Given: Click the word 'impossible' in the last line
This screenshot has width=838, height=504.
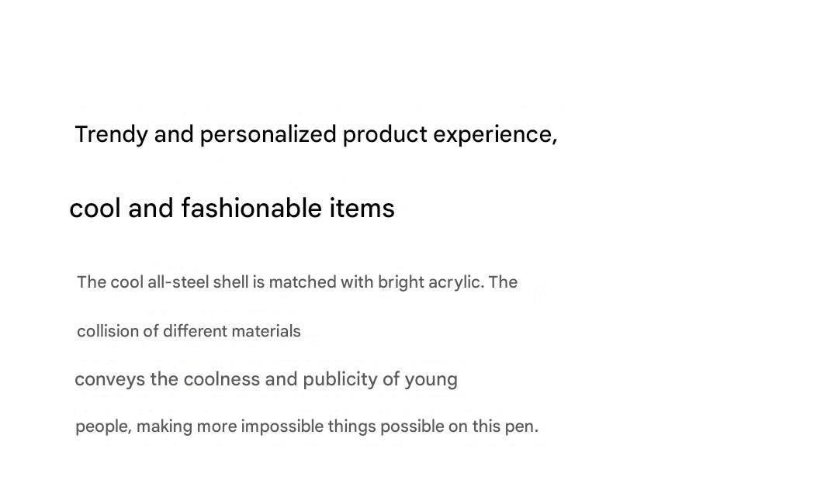Looking at the screenshot, I should 282,426.
